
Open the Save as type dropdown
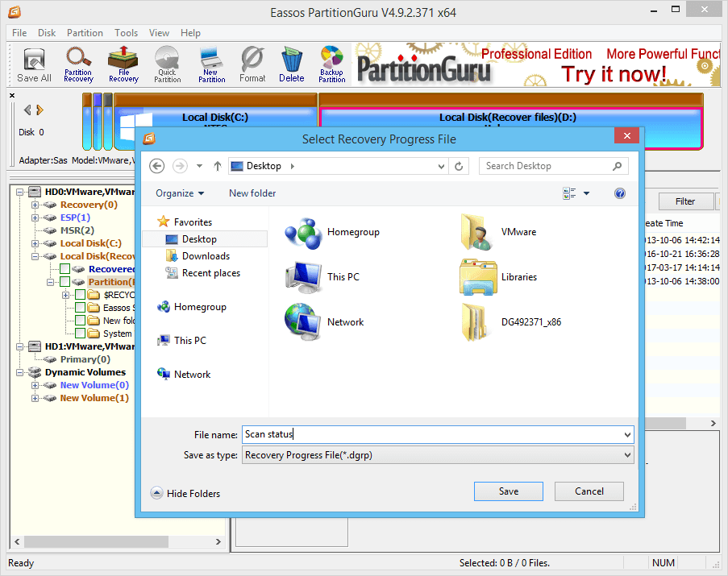627,455
